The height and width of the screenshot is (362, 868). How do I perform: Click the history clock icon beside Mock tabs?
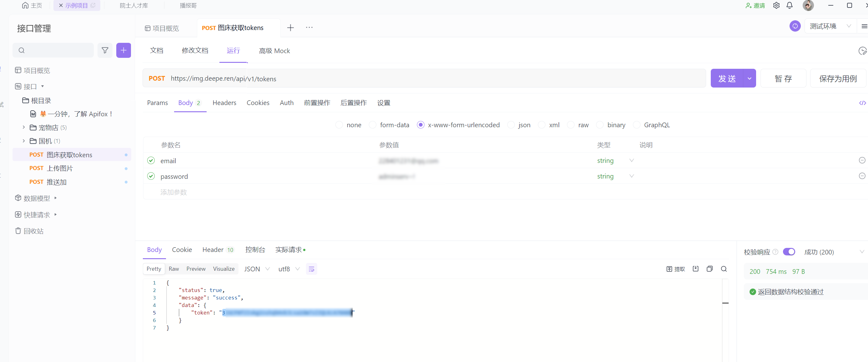pos(863,51)
